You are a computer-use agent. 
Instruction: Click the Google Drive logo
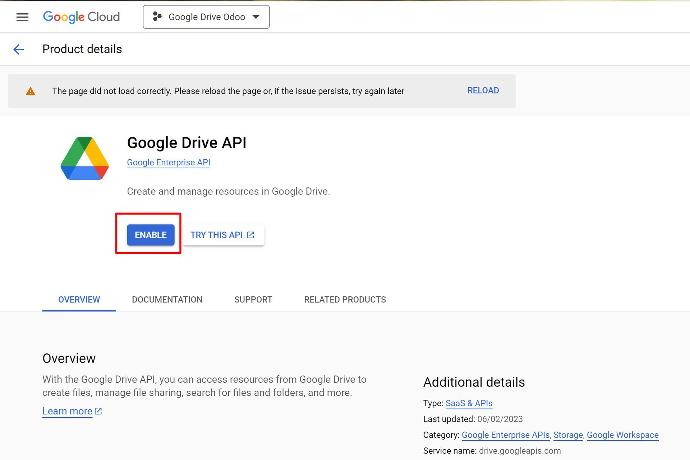tap(84, 158)
